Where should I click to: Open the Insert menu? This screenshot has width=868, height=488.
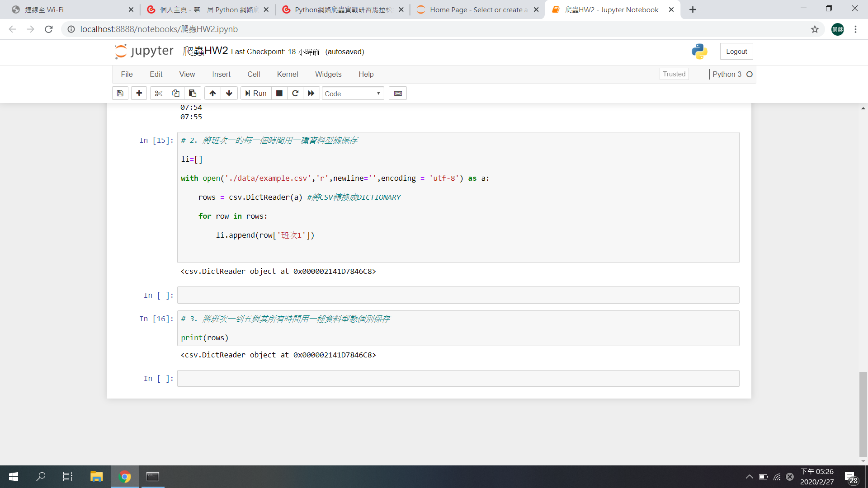(221, 74)
